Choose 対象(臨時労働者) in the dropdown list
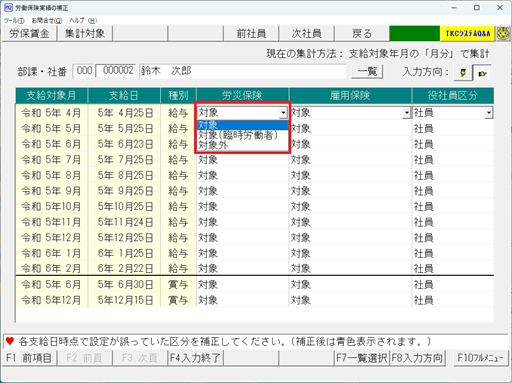512x383 pixels. 242,135
